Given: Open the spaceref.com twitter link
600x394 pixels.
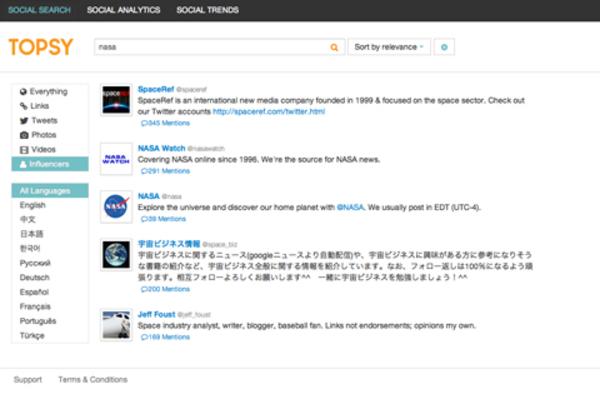Looking at the screenshot, I should 269,112.
